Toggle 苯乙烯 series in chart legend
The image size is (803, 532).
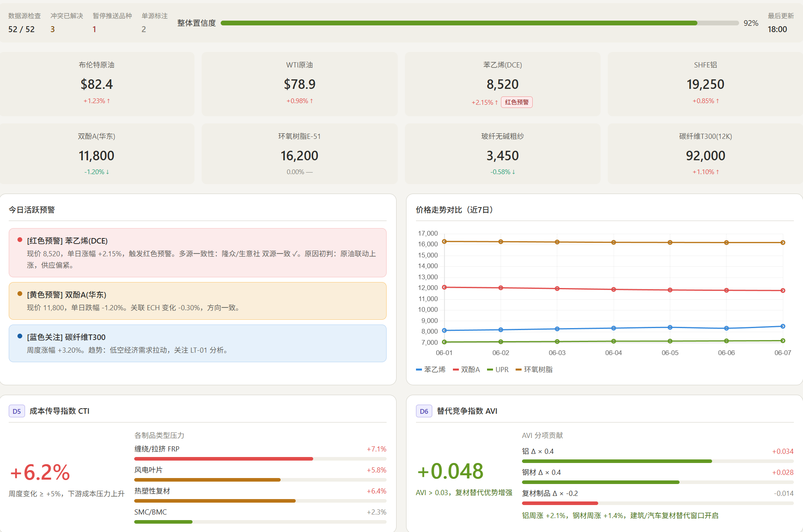click(431, 369)
